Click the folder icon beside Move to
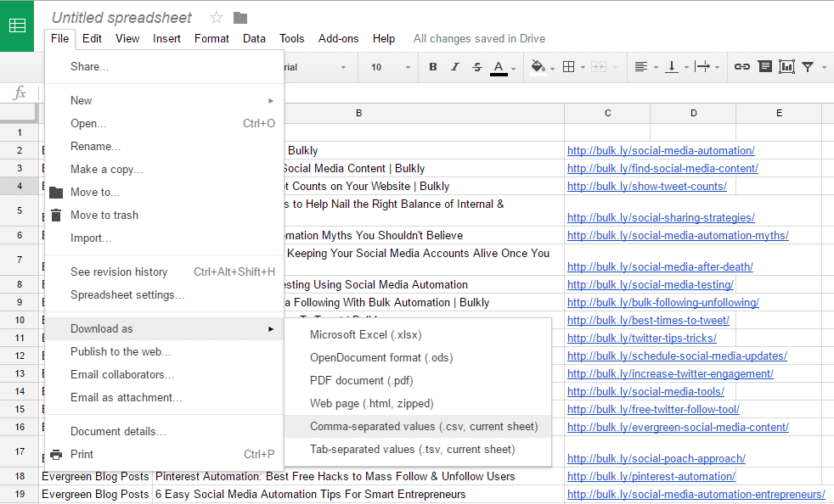834x504 pixels. [56, 193]
